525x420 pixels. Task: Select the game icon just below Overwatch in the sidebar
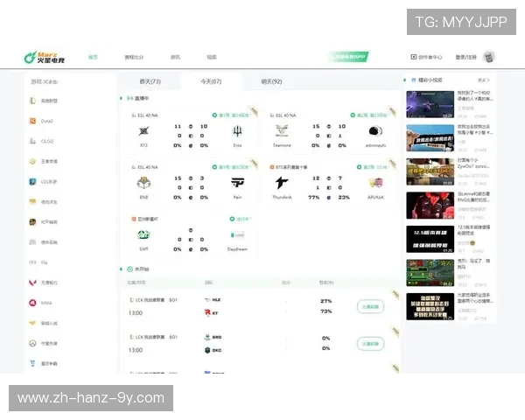coord(32,363)
